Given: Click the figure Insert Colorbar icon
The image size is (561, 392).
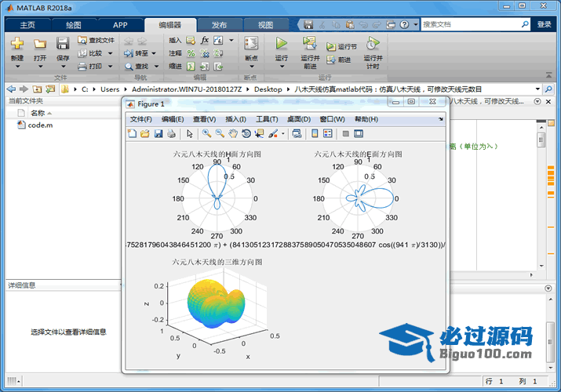Looking at the screenshot, I should [x=315, y=133].
